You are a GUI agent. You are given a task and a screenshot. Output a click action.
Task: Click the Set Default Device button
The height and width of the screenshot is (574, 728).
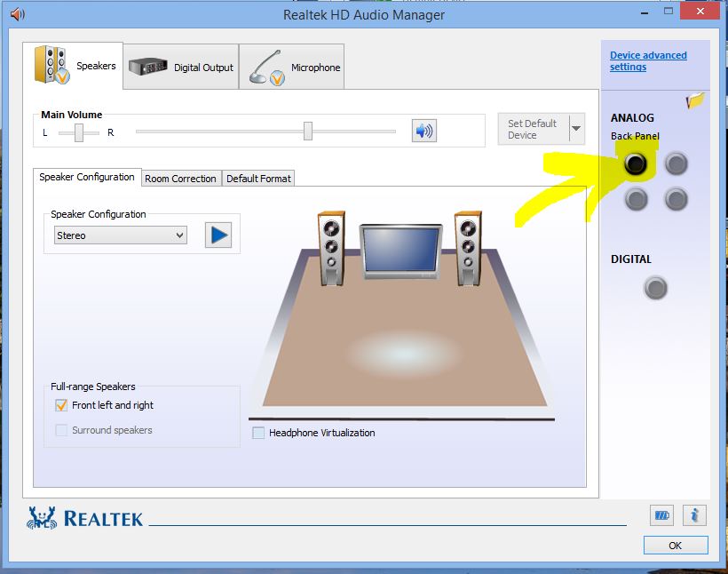click(x=534, y=129)
